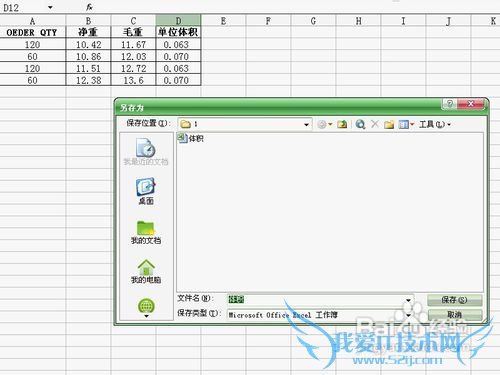Open the Views icon in dialog toolbar
The image size is (500, 375).
pyautogui.click(x=403, y=125)
